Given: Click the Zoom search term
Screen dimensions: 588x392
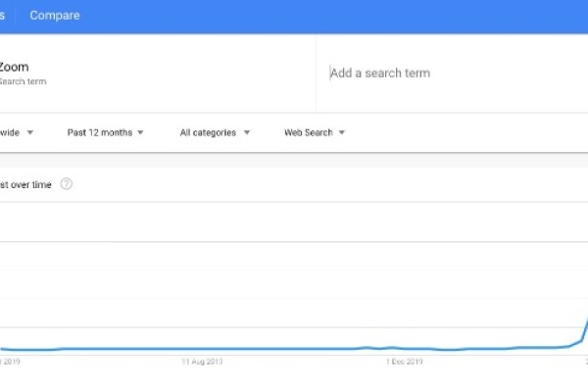Looking at the screenshot, I should 14,67.
